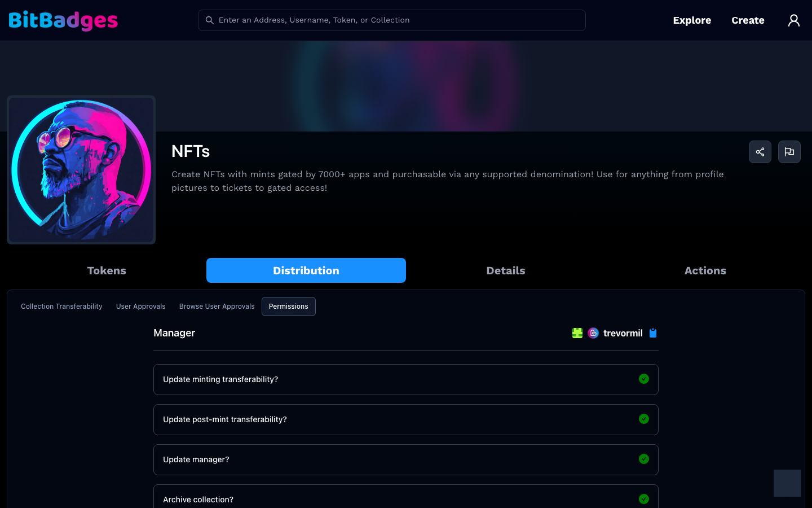Click the Manager heading text
Viewport: 812px width, 508px height.
click(174, 333)
